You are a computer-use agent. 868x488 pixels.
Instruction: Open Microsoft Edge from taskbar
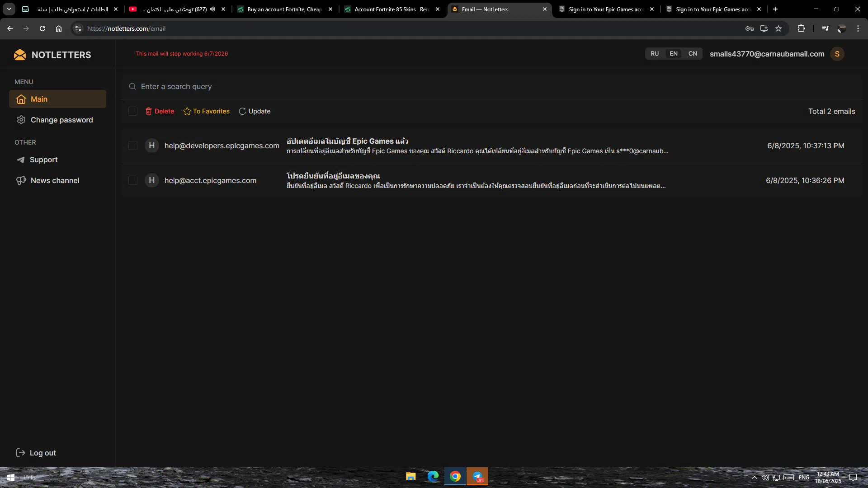coord(433,477)
